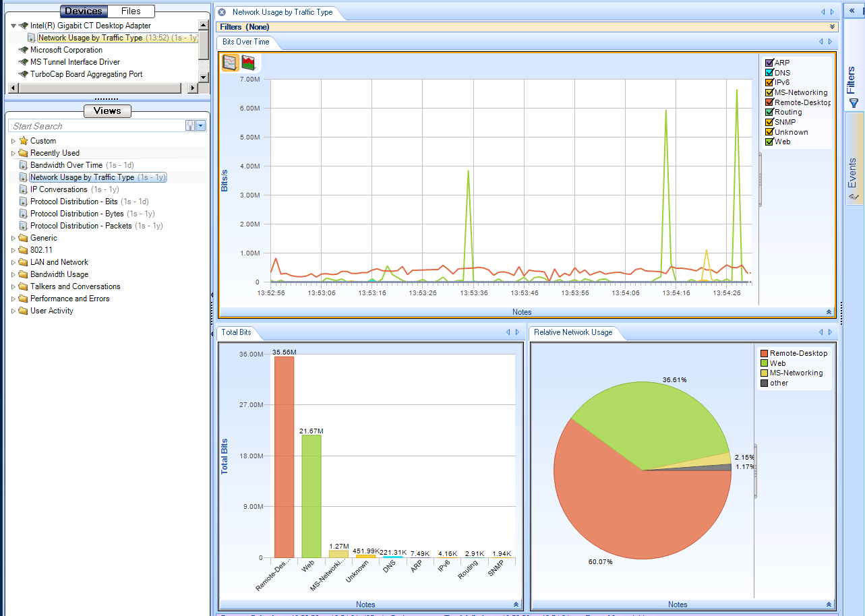Disable the SNMP series checkbox

769,122
